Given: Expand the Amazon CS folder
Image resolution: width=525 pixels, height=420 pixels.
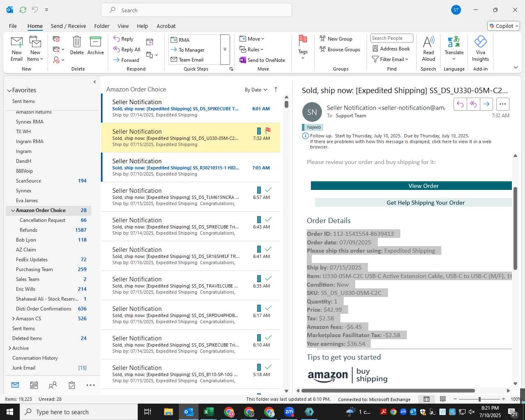Looking at the screenshot, I should (14, 319).
